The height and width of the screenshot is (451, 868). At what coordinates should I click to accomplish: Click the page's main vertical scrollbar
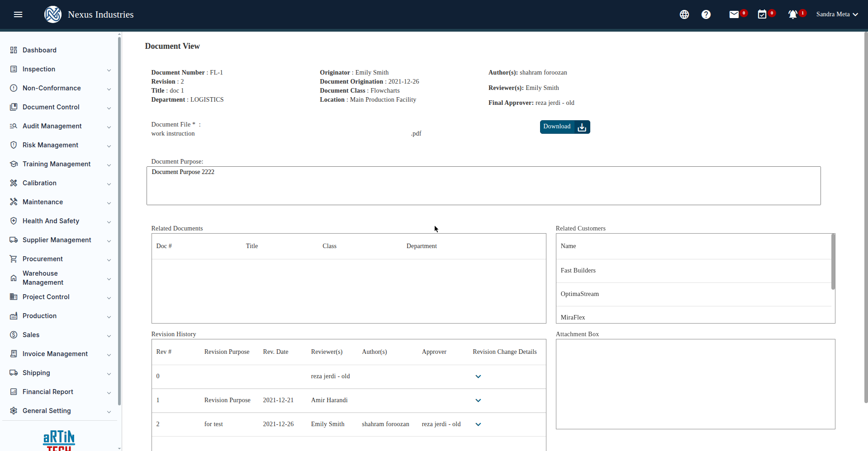(x=866, y=217)
